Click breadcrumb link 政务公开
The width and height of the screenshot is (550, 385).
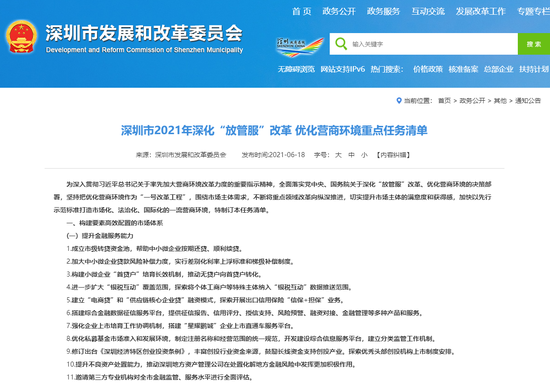point(472,101)
